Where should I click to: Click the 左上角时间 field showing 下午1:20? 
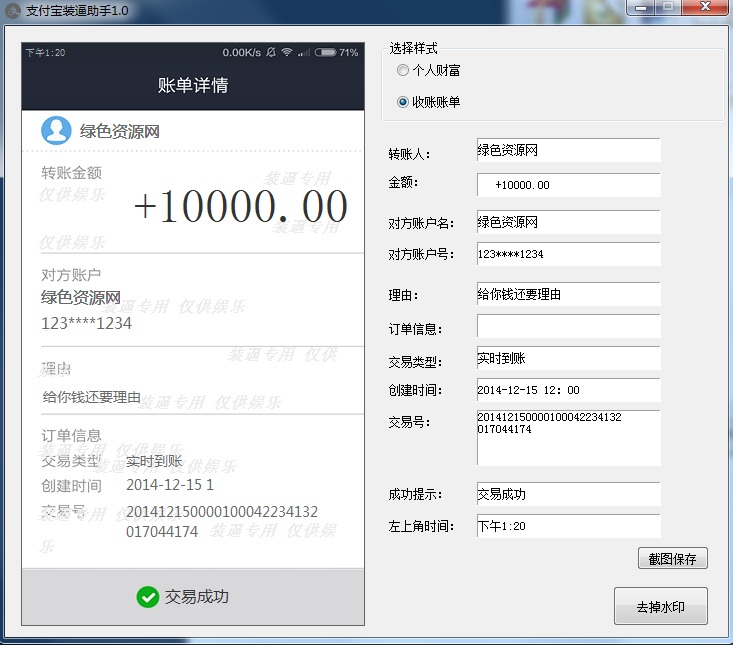click(x=568, y=526)
